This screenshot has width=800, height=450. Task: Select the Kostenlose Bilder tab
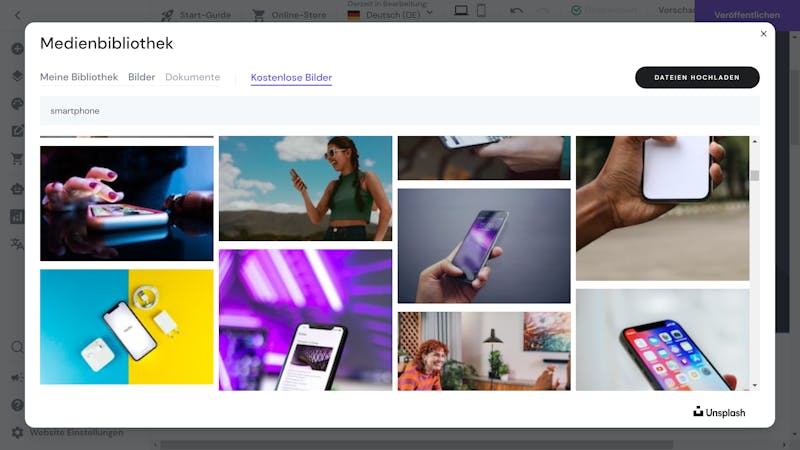pos(291,78)
